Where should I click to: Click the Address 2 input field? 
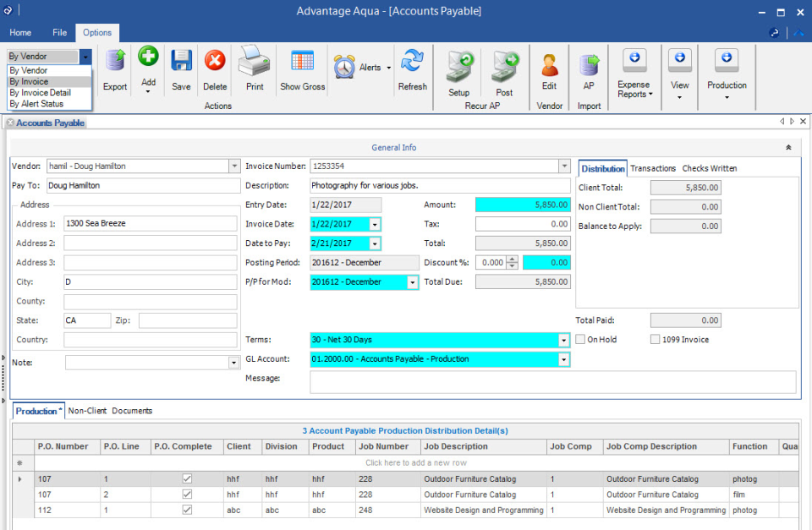coord(150,243)
